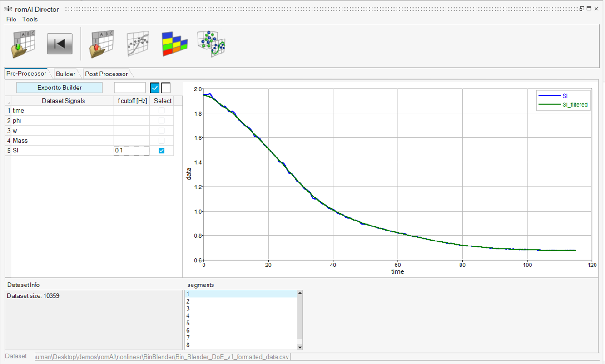This screenshot has width=605, height=364.
Task: Check the Select box for Mass
Action: (161, 141)
